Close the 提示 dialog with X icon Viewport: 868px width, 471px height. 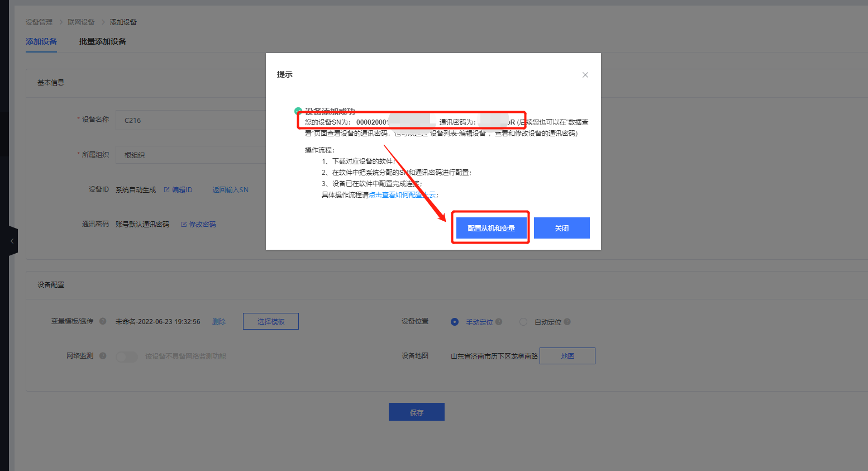(x=585, y=75)
